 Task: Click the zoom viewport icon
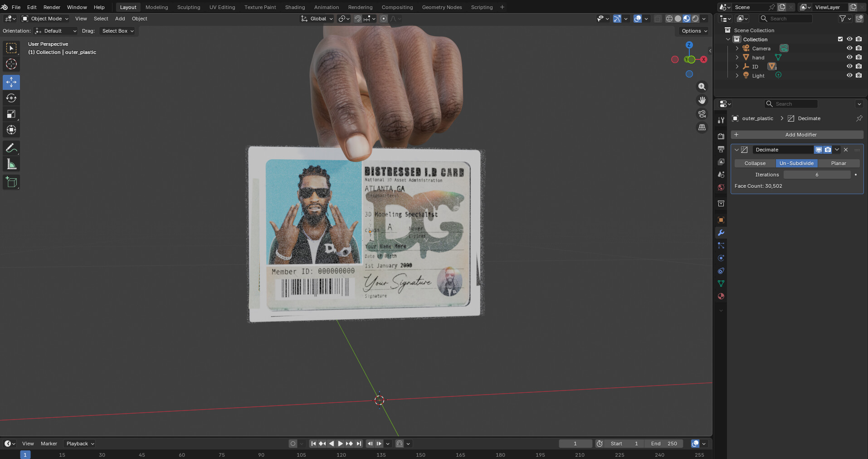[702, 87]
